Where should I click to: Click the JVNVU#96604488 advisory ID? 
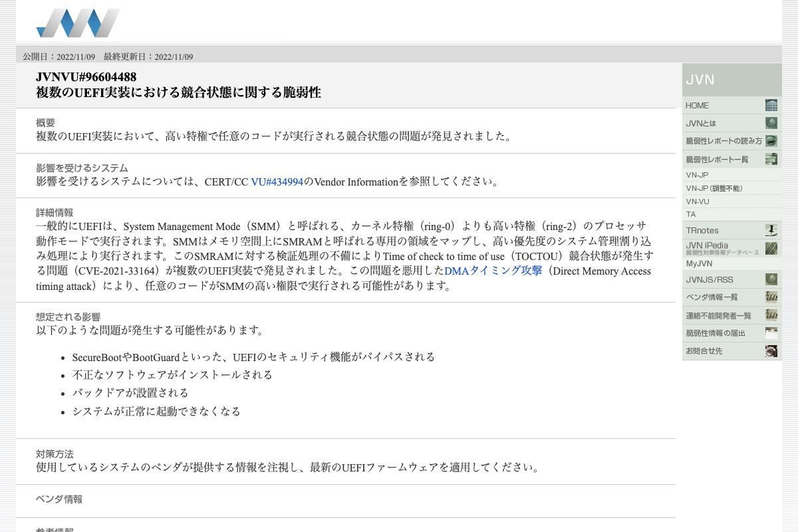coord(86,77)
